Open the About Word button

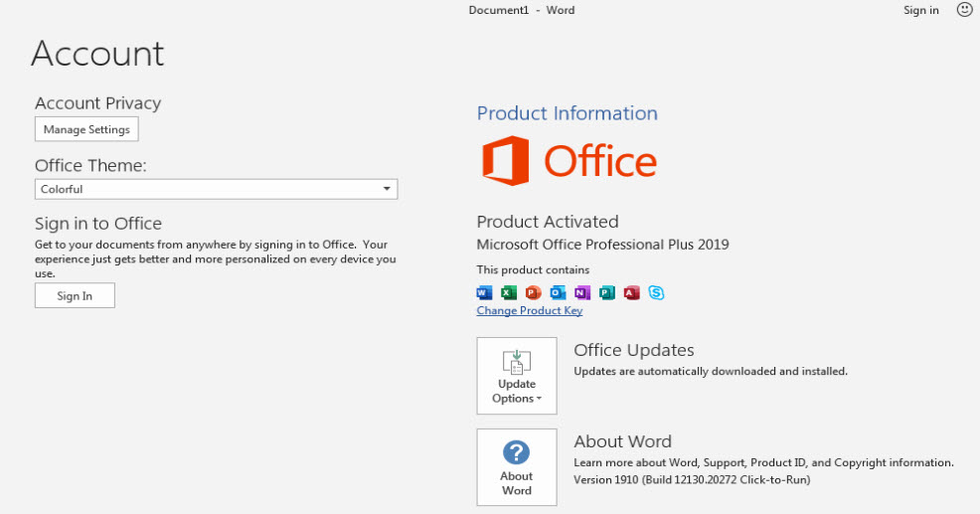(517, 467)
